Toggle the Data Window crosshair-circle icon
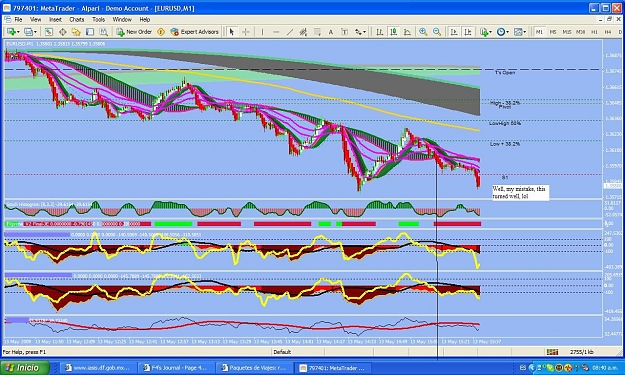625x375 pixels. (63, 32)
